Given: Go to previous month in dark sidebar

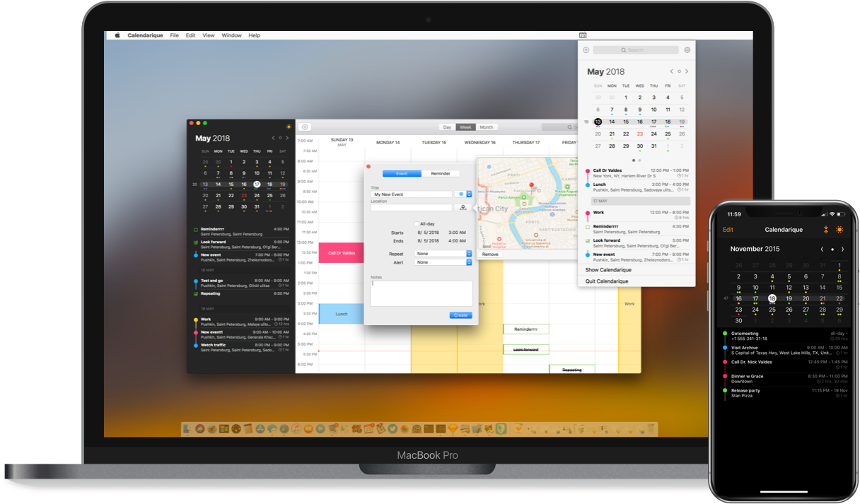Looking at the screenshot, I should tap(273, 139).
